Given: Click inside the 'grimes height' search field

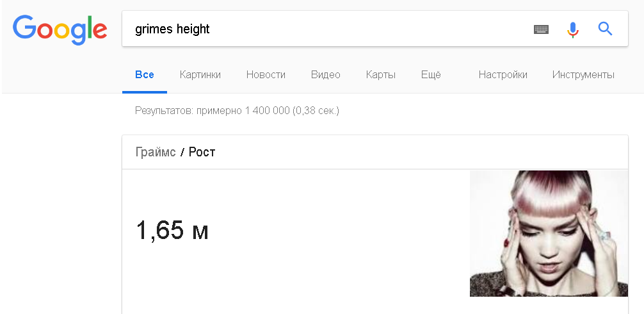Looking at the screenshot, I should [320, 29].
